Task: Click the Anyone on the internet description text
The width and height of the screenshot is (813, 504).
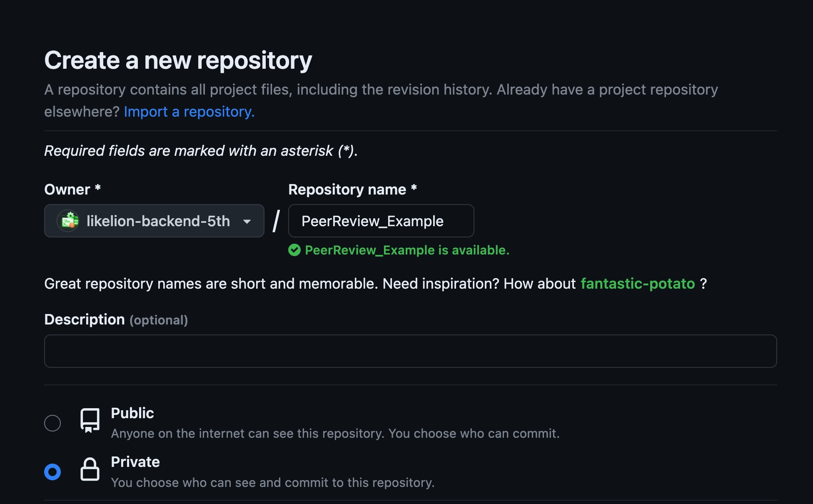Action: tap(335, 434)
